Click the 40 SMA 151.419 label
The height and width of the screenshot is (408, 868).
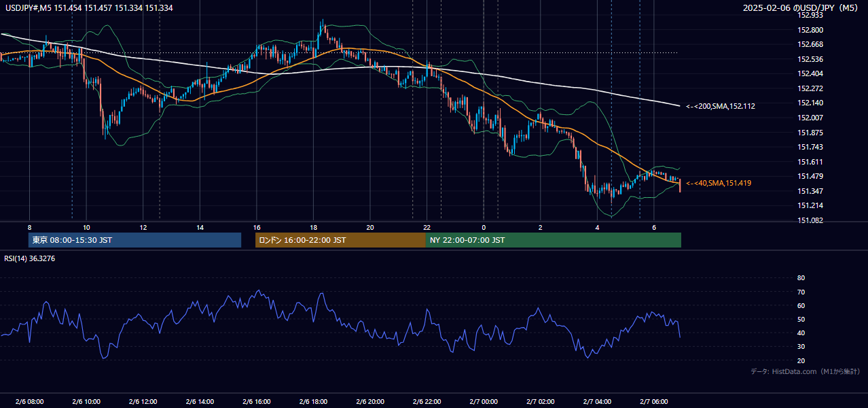[x=719, y=183]
